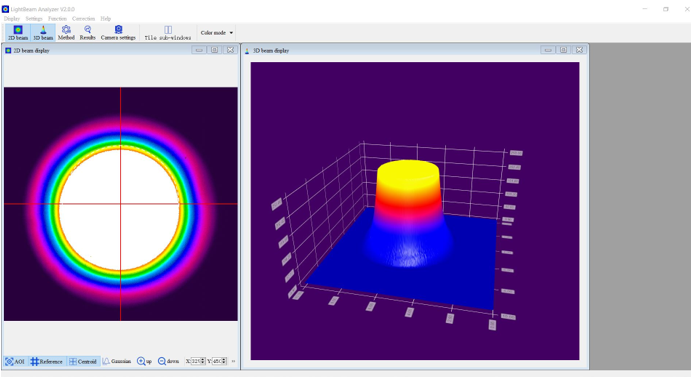Click the LightBeam Analyzer app icon

(5, 9)
